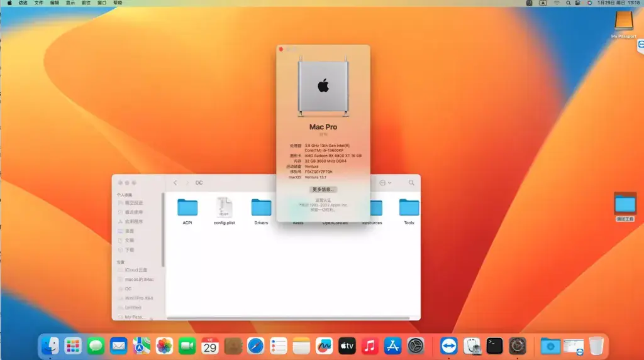
Task: Open FaceTime from the Dock
Action: tap(187, 346)
